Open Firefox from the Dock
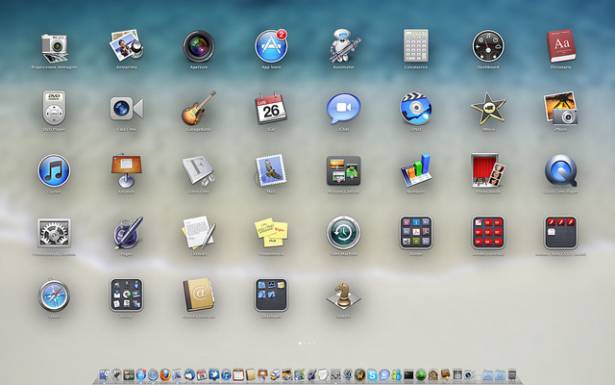This screenshot has width=615, height=385. tap(165, 375)
